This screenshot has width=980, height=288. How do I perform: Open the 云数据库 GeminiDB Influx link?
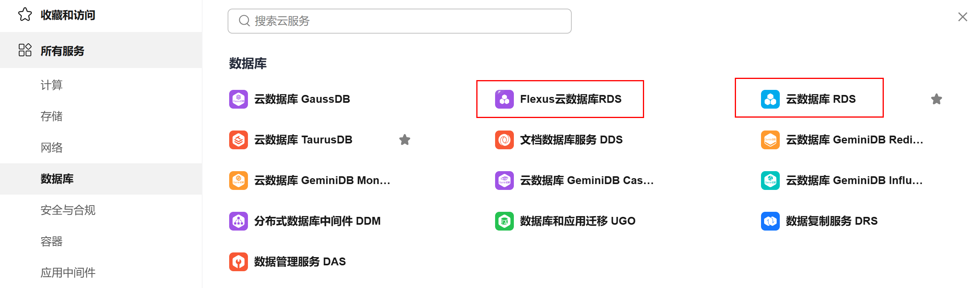pyautogui.click(x=854, y=181)
